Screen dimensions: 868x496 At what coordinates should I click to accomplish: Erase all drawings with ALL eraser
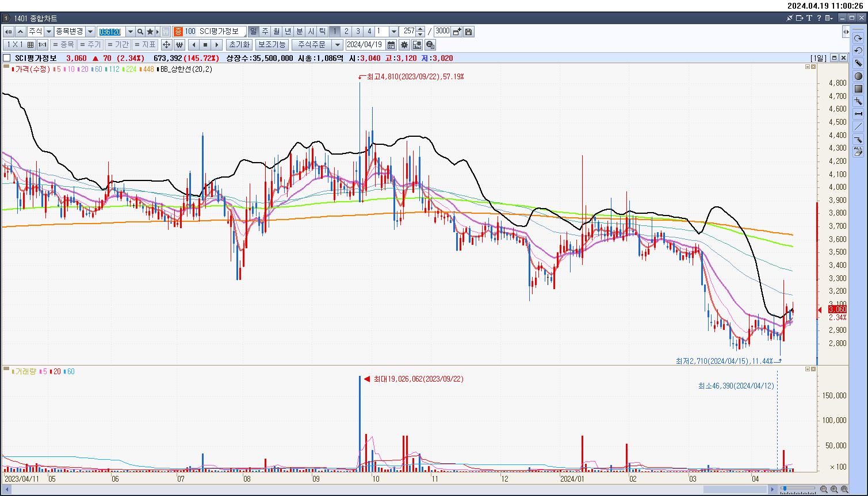point(858,152)
